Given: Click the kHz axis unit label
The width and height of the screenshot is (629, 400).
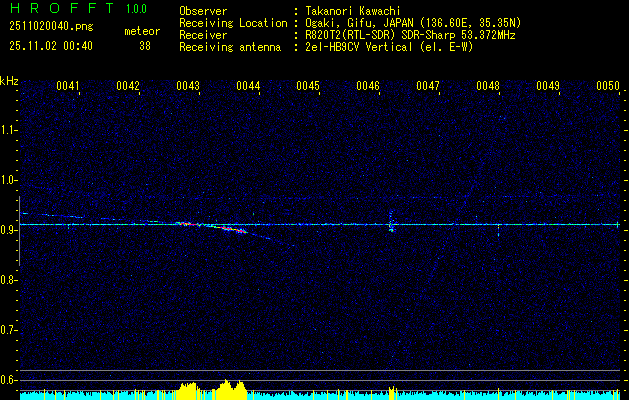Looking at the screenshot, I should pyautogui.click(x=9, y=80).
